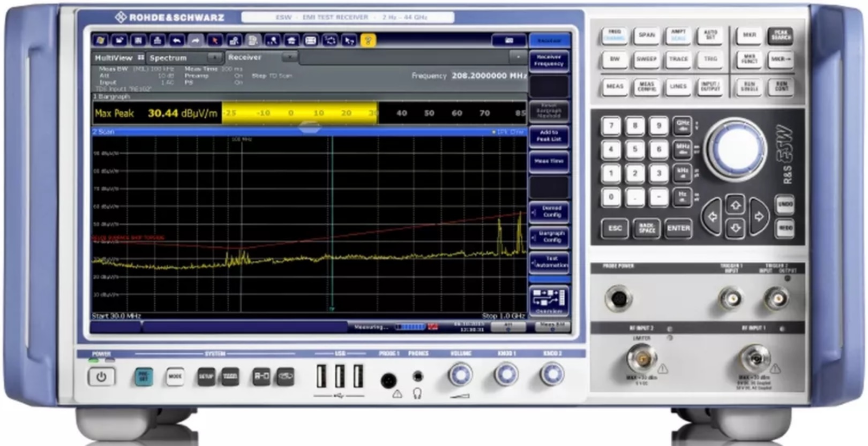Push the Meas Time softkey
The width and height of the screenshot is (868, 446).
[x=549, y=161]
